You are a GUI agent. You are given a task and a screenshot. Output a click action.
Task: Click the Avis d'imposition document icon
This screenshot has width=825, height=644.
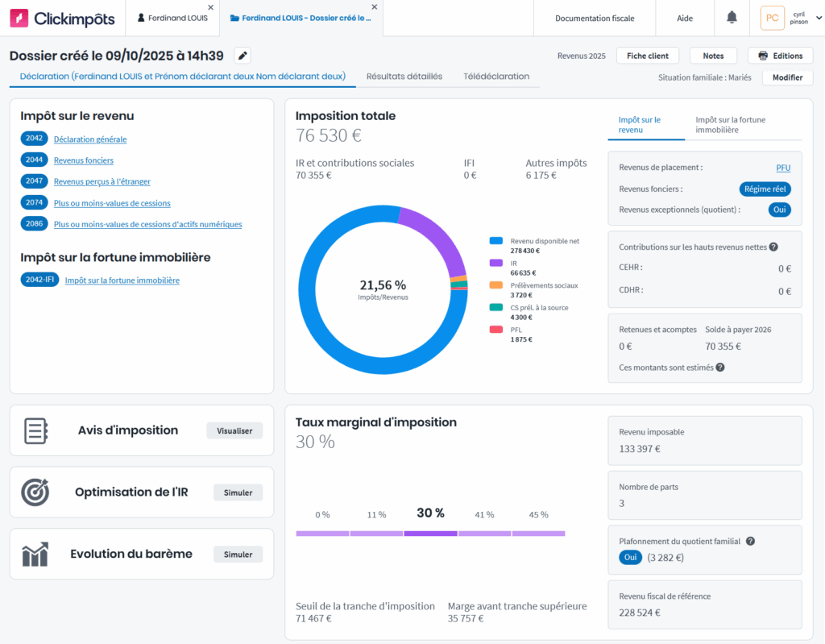click(35, 430)
